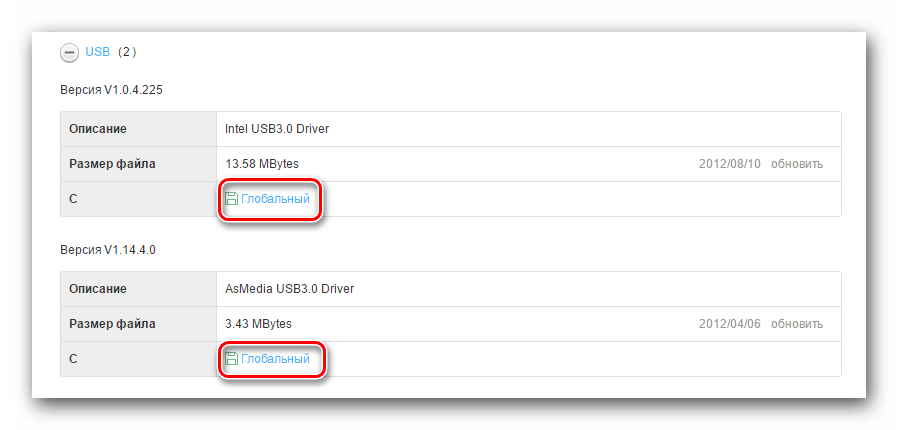Viewport: 898px width, 430px height.
Task: Open the USB category link
Action: point(97,50)
